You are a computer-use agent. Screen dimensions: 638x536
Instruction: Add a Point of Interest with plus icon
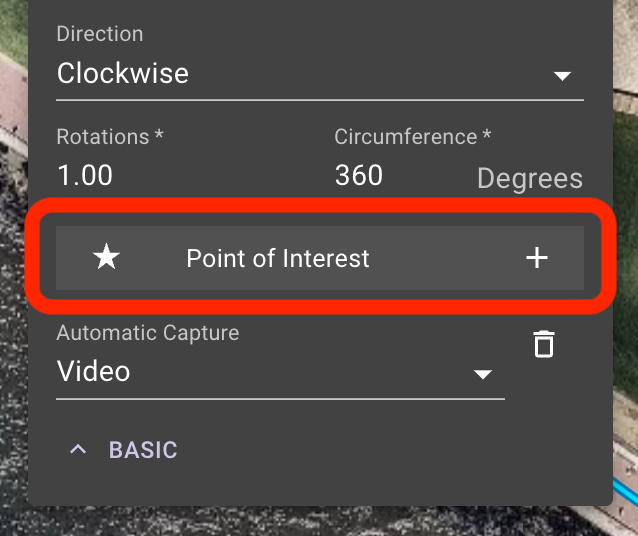(537, 258)
